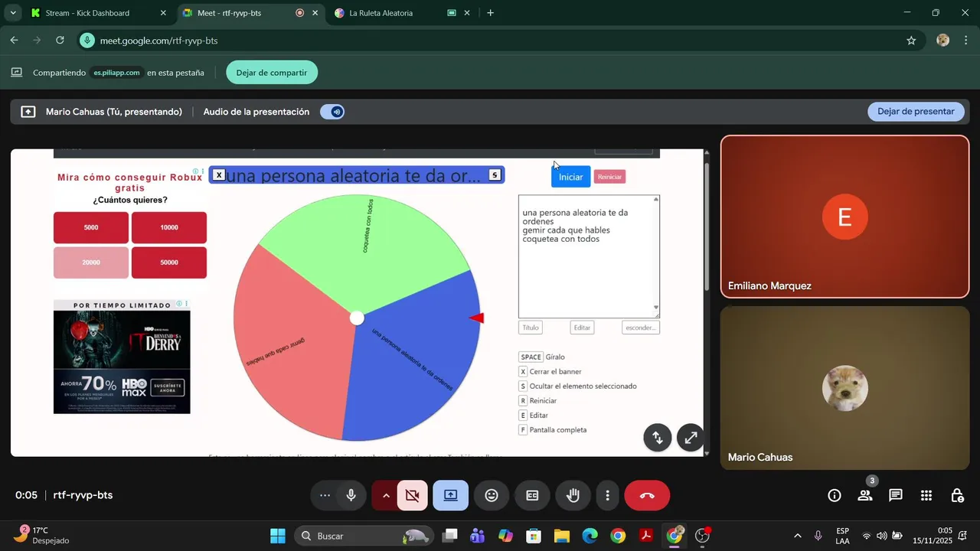Click the esconder button

click(x=641, y=328)
